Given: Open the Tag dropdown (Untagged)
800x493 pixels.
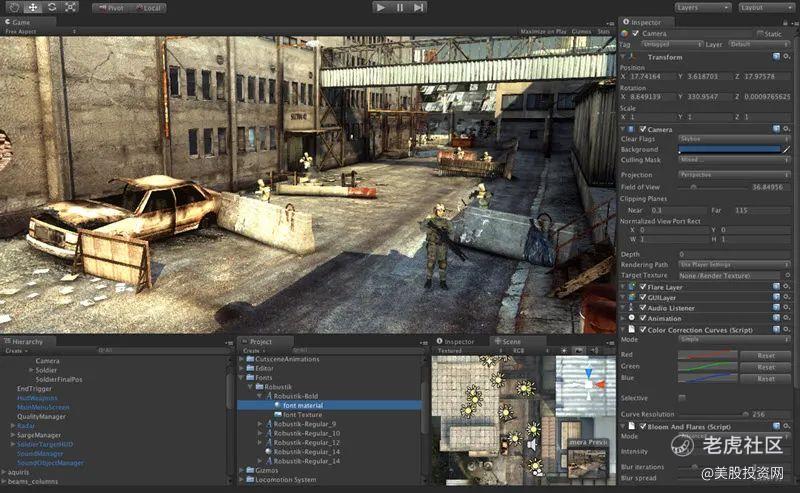Looking at the screenshot, I should 670,44.
